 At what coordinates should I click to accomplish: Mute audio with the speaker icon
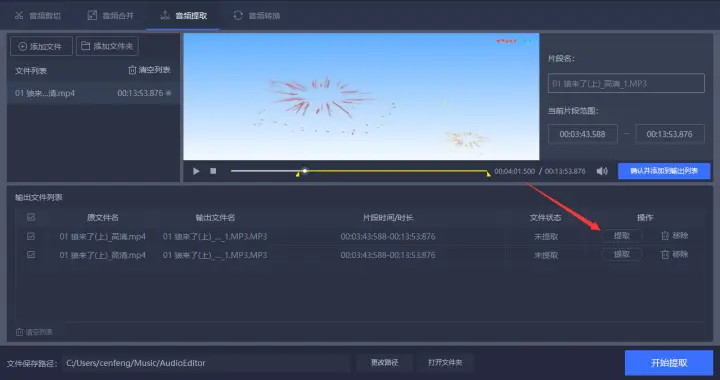(x=602, y=171)
